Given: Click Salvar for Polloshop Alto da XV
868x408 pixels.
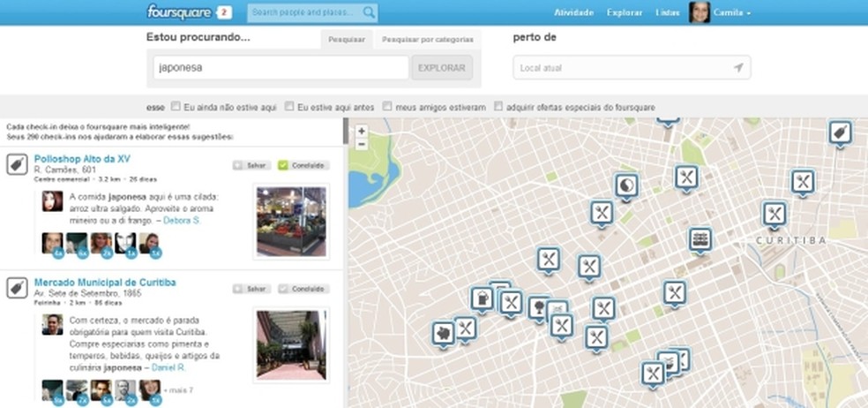Looking at the screenshot, I should click(252, 165).
